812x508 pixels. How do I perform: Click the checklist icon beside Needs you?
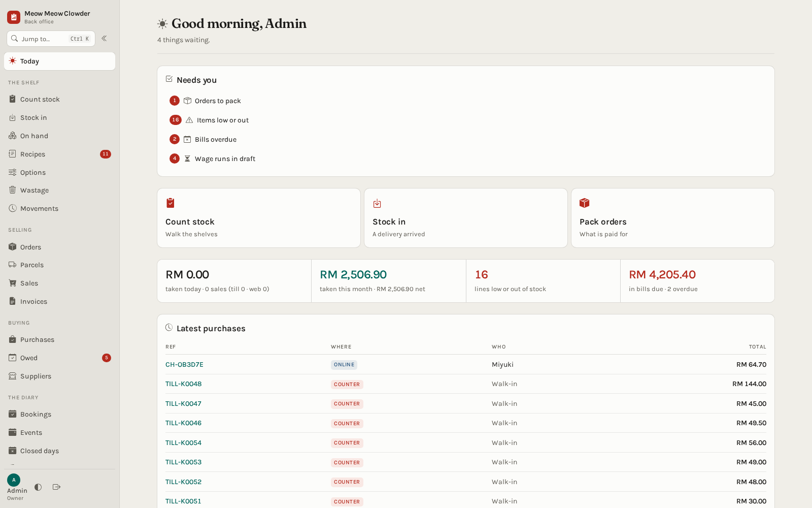coord(169,79)
